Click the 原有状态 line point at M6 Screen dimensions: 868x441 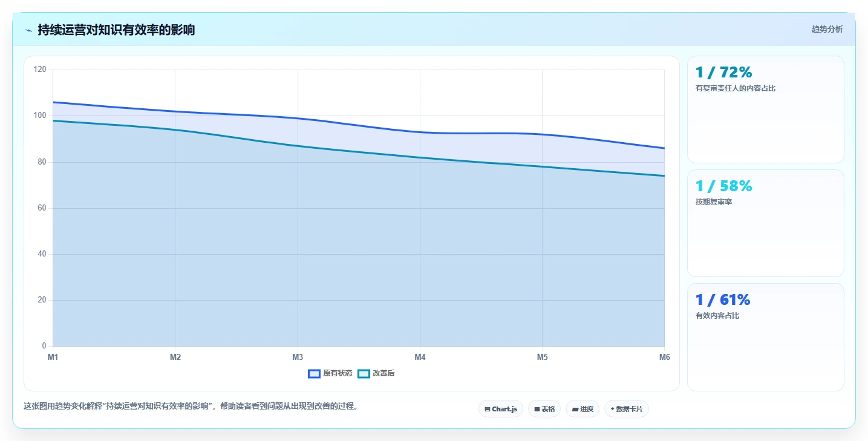pos(664,148)
